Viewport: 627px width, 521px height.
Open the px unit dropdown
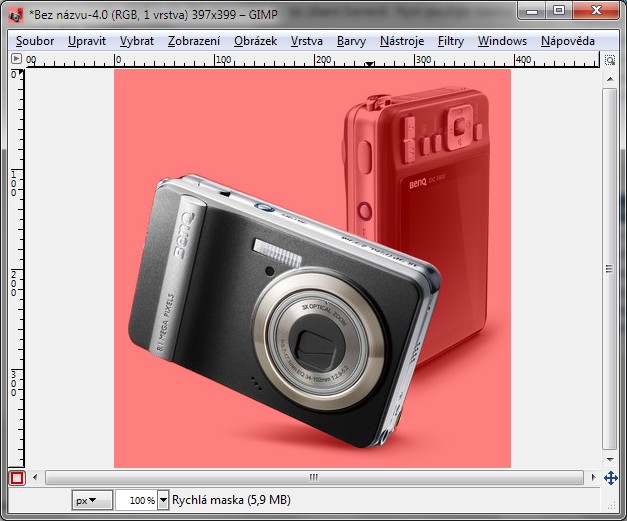click(x=92, y=500)
